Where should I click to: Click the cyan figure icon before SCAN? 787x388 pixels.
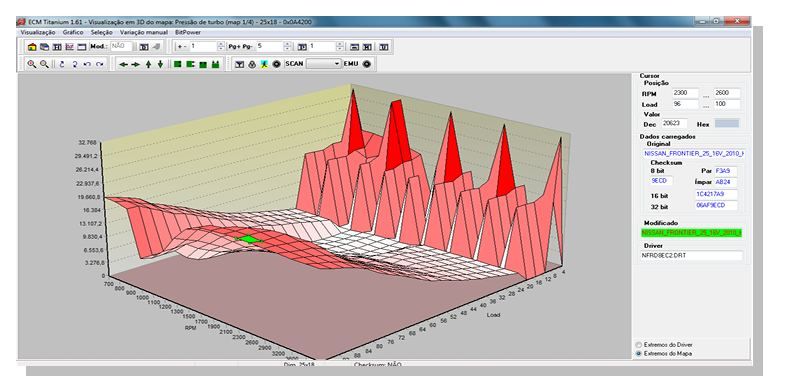coord(265,64)
